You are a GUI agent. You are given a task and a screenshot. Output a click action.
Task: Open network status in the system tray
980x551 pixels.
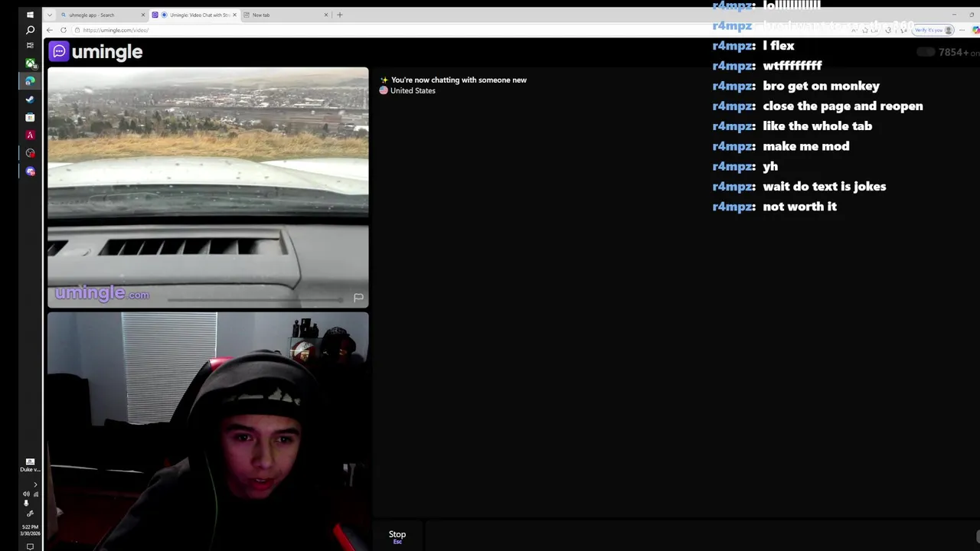coord(35,494)
